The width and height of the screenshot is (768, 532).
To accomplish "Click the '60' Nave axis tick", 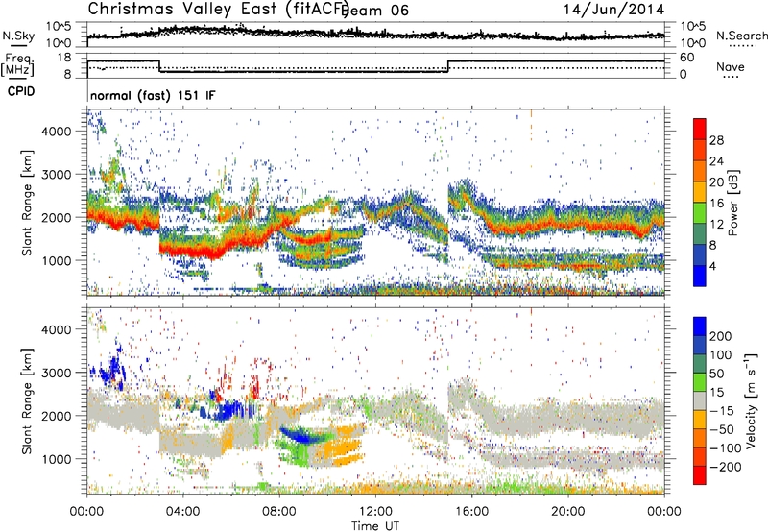I will point(687,58).
